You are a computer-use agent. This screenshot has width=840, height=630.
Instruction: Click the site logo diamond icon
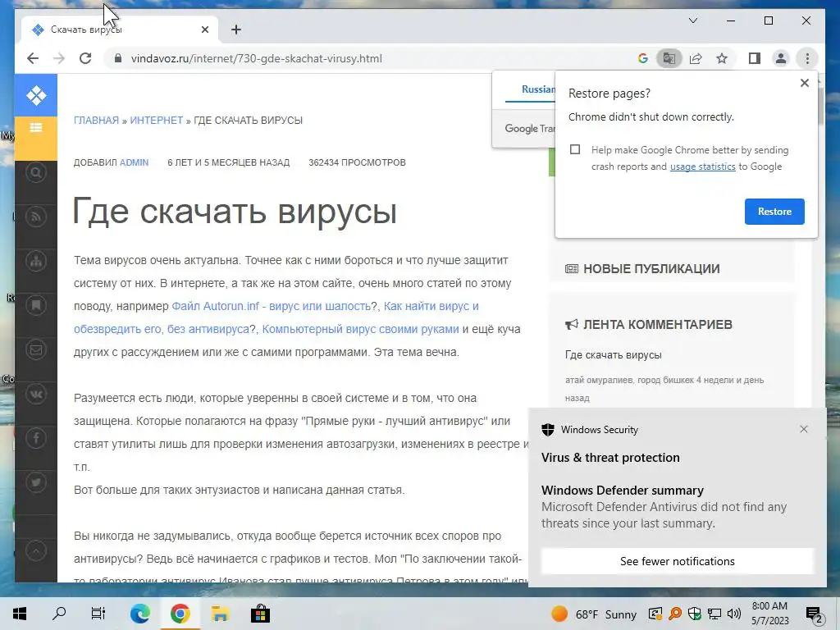(x=36, y=95)
